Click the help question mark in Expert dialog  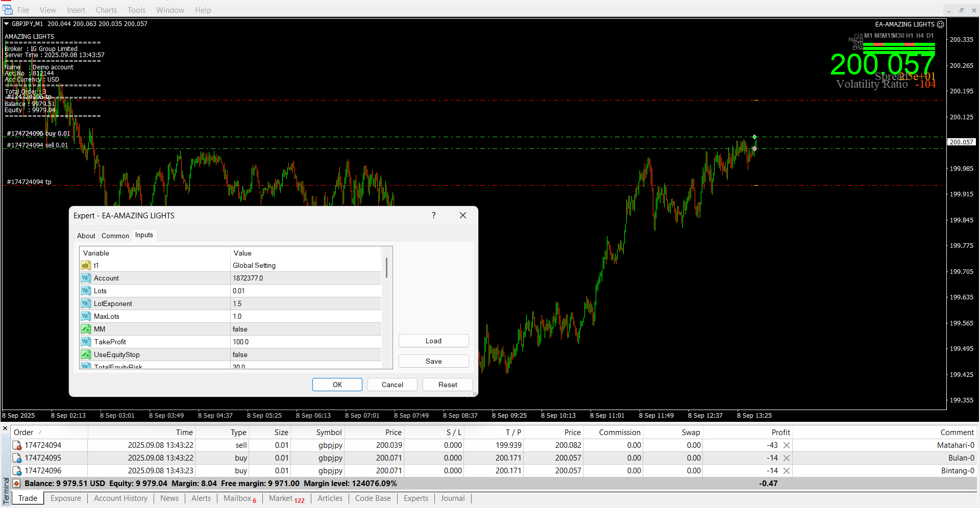point(434,215)
